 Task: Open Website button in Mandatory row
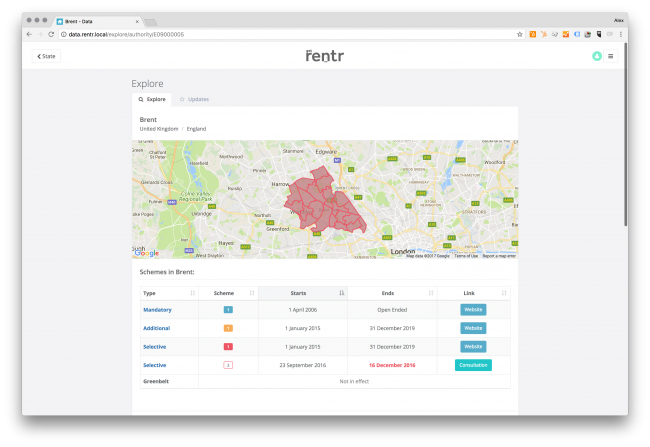coord(473,310)
